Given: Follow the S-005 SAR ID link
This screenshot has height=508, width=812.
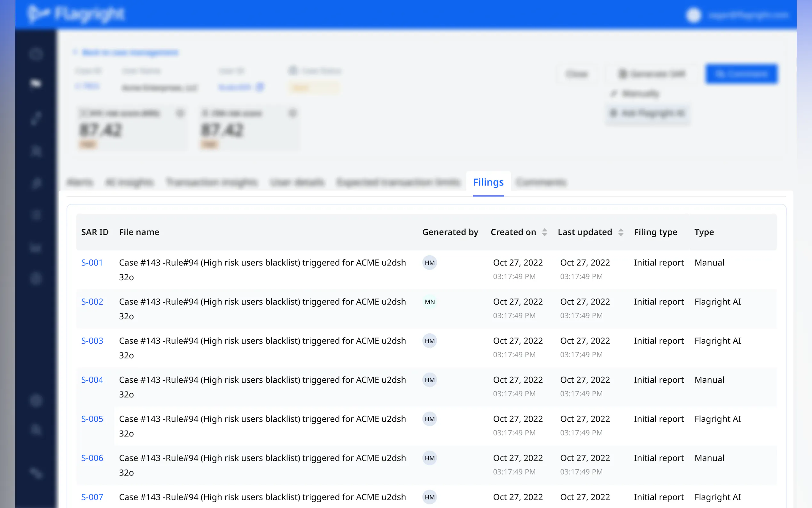Looking at the screenshot, I should click(x=92, y=419).
